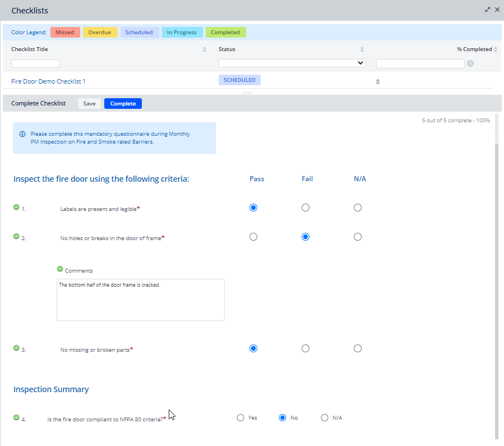Open Fire Door Demo Checklist 1
Screen dimensions: 504x446
(48, 81)
